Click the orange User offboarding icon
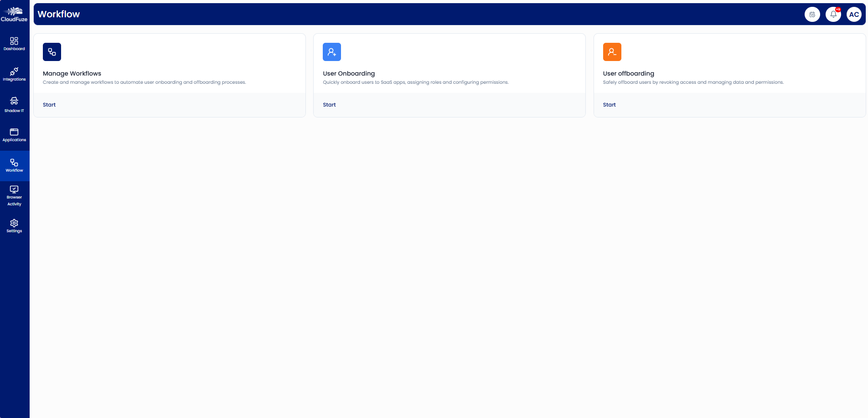 click(x=612, y=51)
